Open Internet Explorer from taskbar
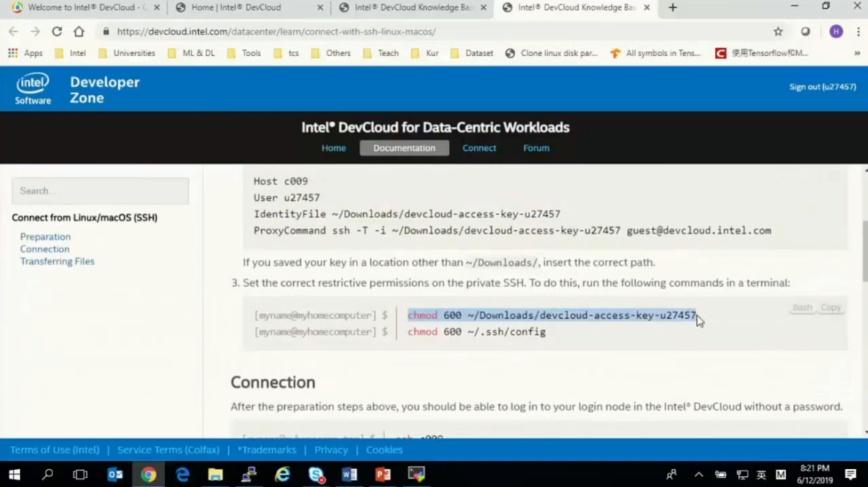Viewport: 868px width, 487px height. click(x=283, y=474)
